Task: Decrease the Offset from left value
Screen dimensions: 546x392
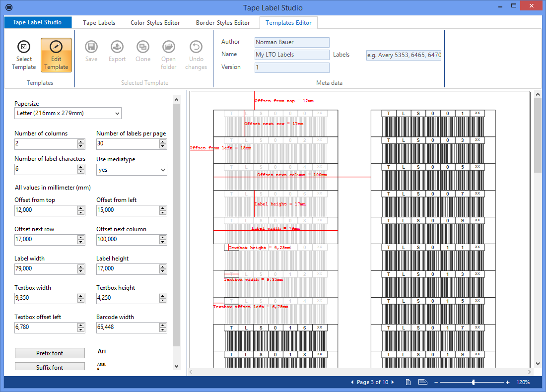Action: tap(163, 213)
